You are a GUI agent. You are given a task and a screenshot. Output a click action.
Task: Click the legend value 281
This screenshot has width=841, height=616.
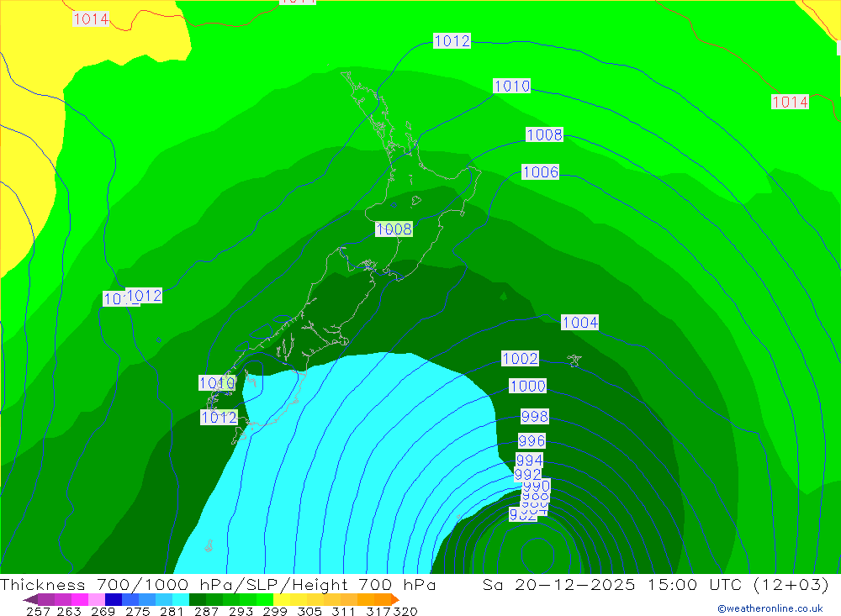172,611
